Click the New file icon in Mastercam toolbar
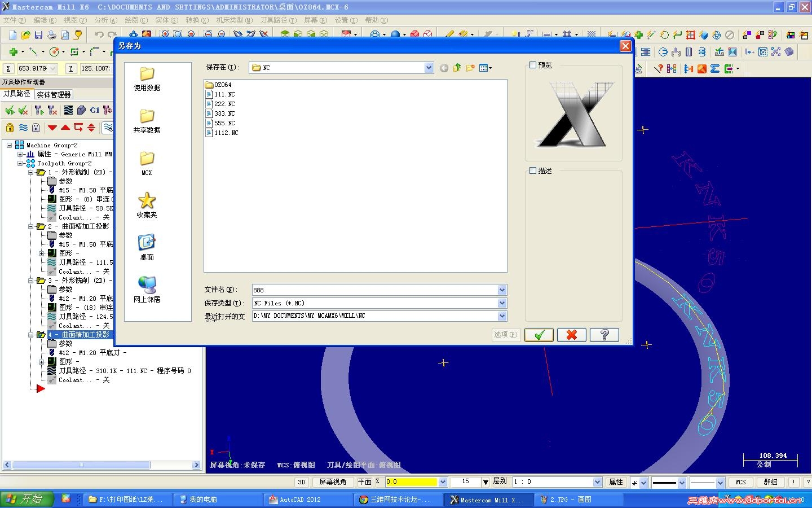Viewport: 812px width, 508px height. tap(12, 35)
